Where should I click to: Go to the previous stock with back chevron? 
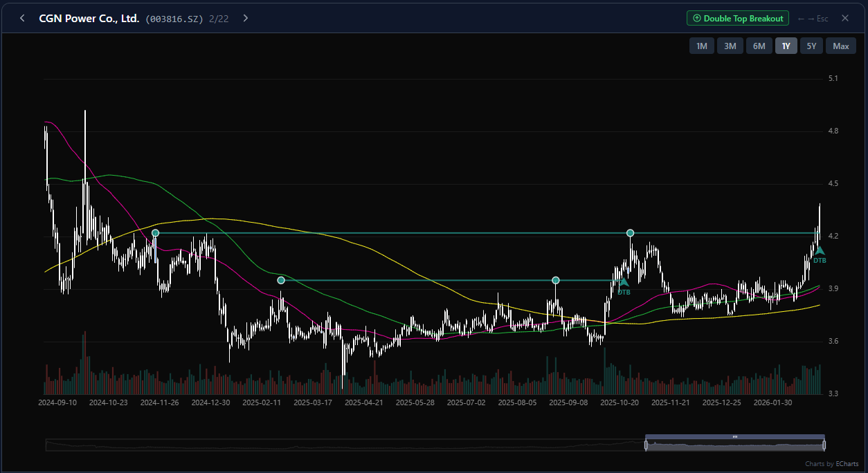click(22, 19)
